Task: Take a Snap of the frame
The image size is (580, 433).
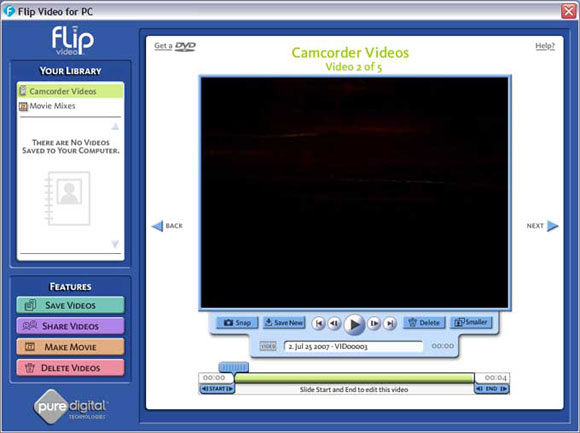Action: pyautogui.click(x=237, y=323)
